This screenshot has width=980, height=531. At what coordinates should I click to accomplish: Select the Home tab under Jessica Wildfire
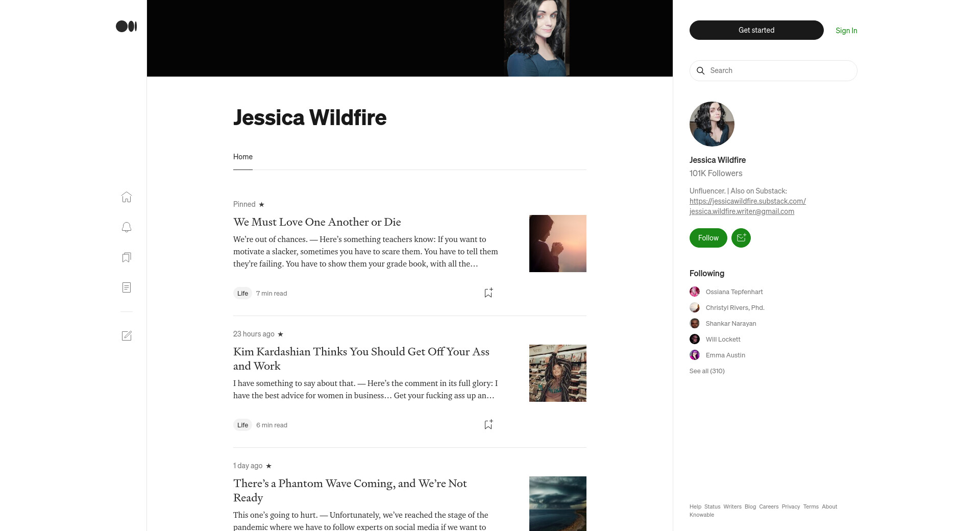pyautogui.click(x=243, y=157)
